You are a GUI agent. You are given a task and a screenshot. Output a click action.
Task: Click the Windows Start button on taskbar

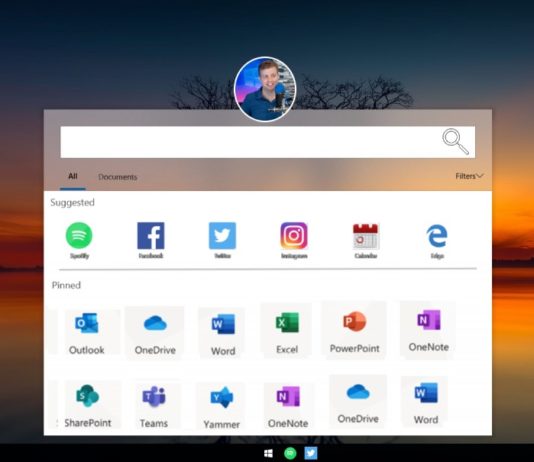(x=268, y=453)
